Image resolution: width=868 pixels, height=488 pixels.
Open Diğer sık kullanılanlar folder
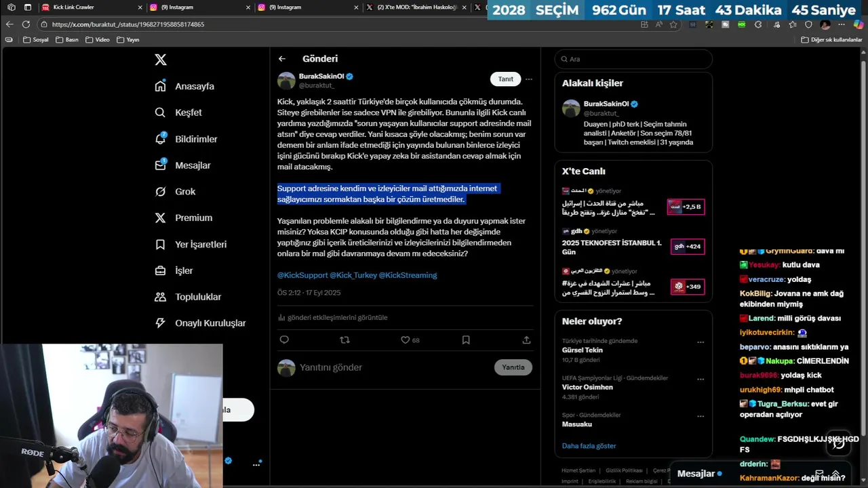click(x=831, y=40)
